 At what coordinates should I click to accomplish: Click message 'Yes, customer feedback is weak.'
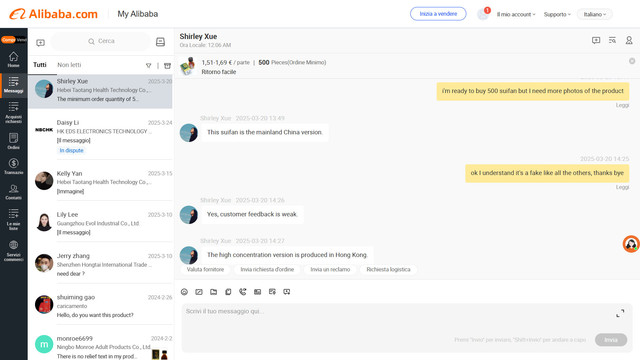pyautogui.click(x=252, y=214)
